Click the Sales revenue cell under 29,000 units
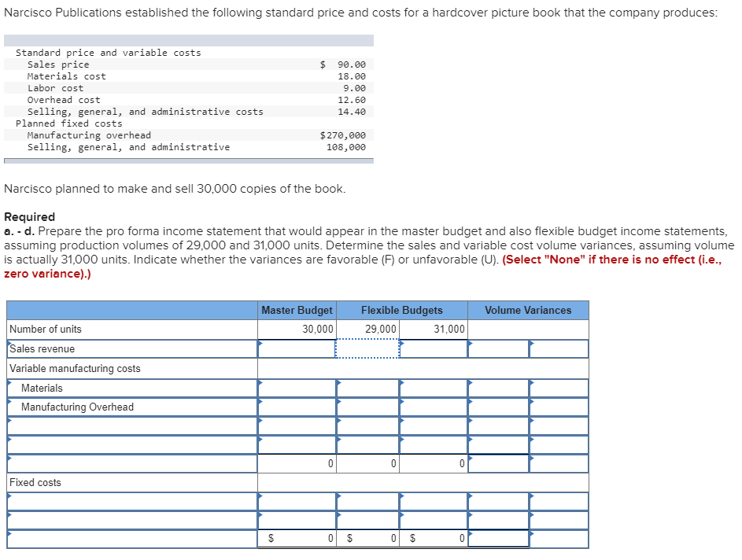Image resolution: width=742 pixels, height=560 pixels. (367, 348)
